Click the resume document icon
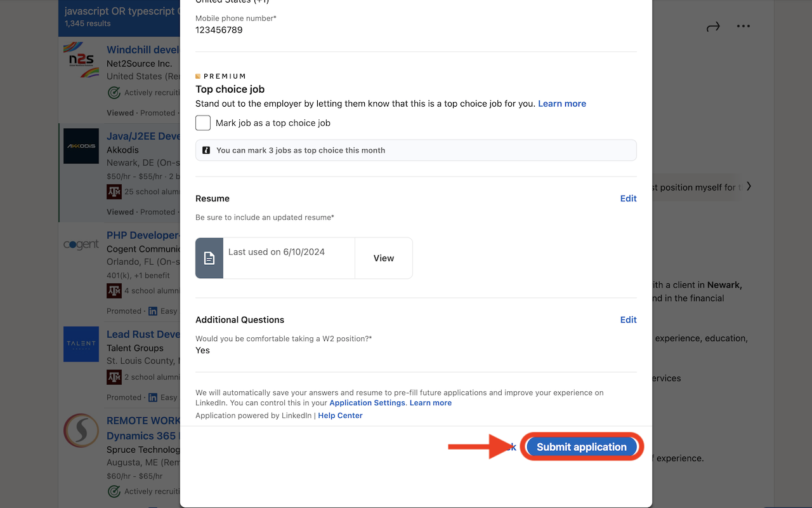Image resolution: width=812 pixels, height=508 pixels. pos(209,258)
